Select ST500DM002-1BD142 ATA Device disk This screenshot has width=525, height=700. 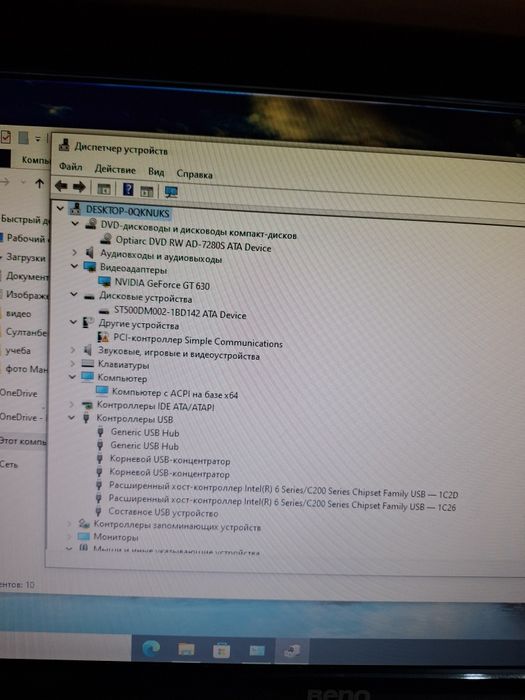click(180, 312)
